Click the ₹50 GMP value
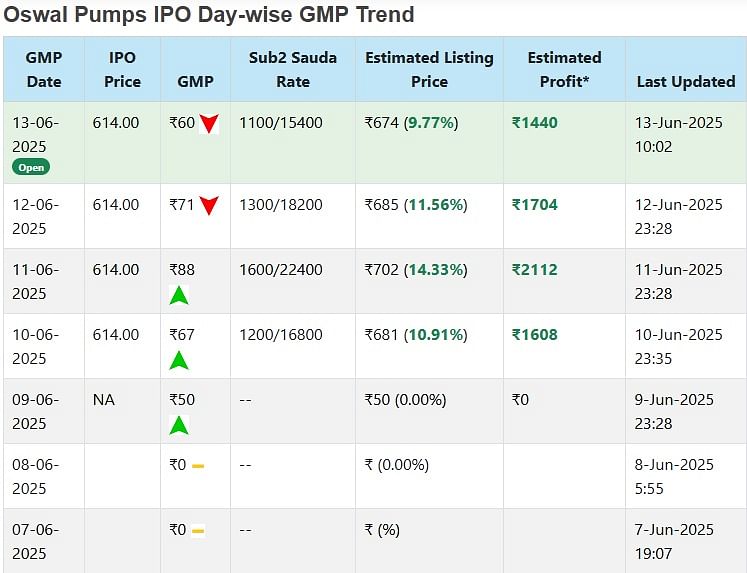 pyautogui.click(x=182, y=400)
